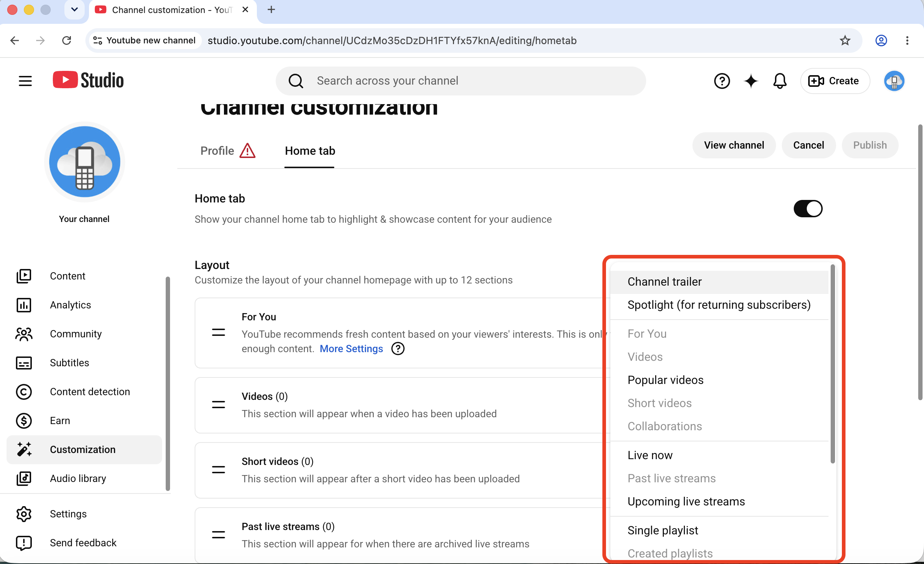Select Live now in the menu
The image size is (924, 564).
719,455
